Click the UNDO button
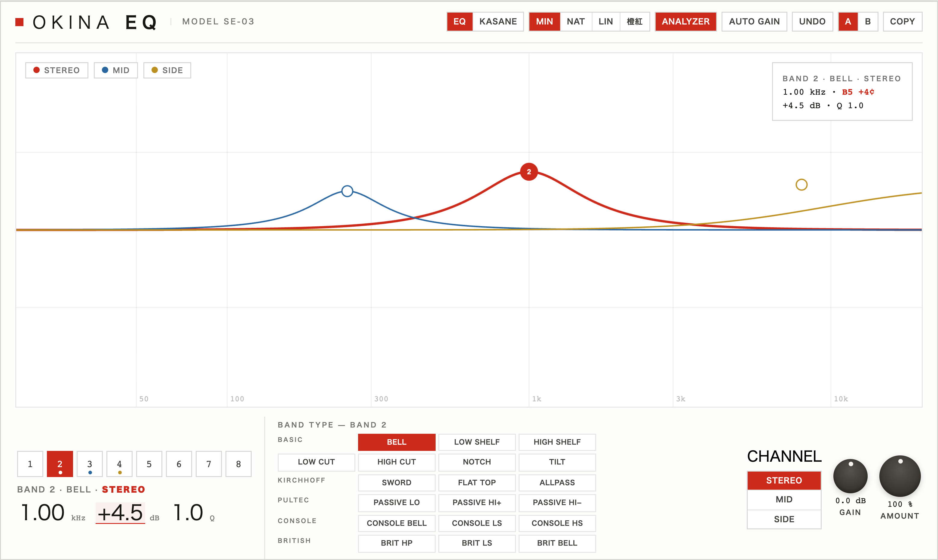 pyautogui.click(x=812, y=22)
